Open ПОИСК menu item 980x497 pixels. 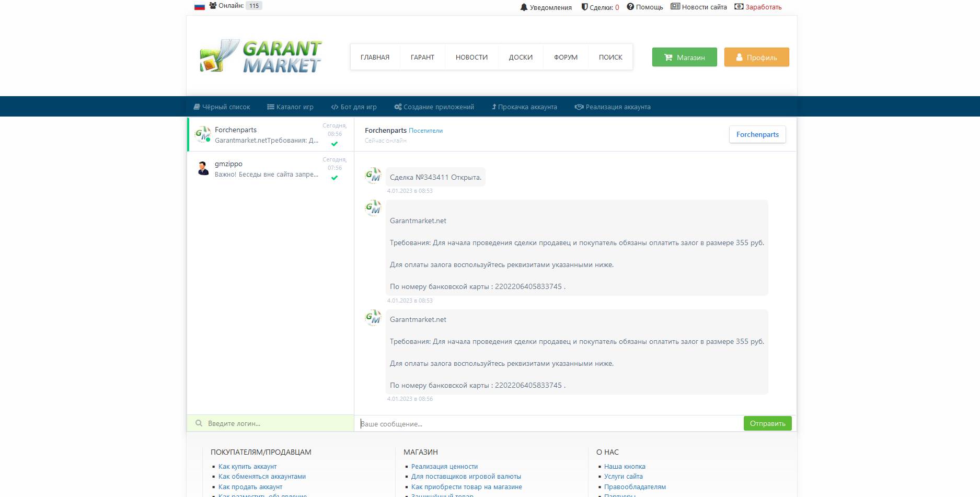(x=610, y=57)
